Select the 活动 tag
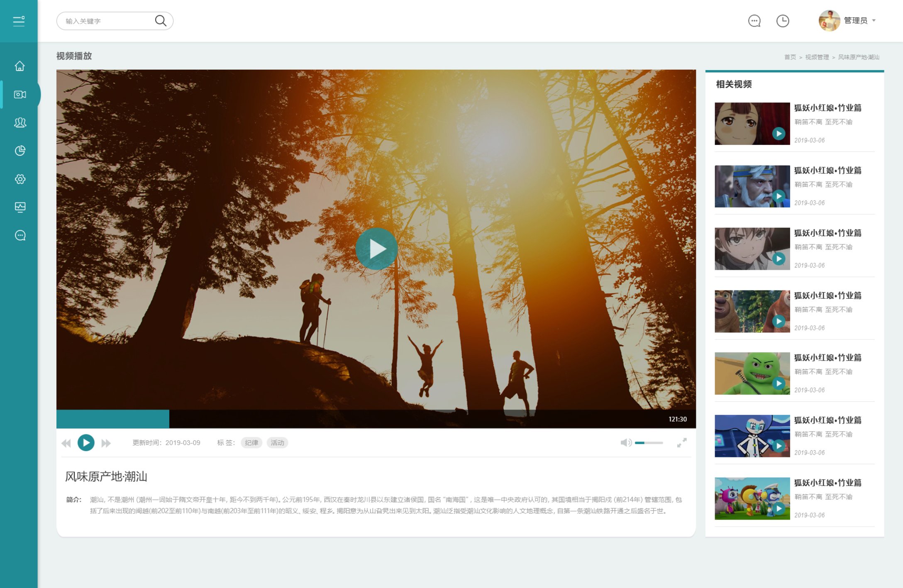This screenshot has width=903, height=588. [x=277, y=443]
